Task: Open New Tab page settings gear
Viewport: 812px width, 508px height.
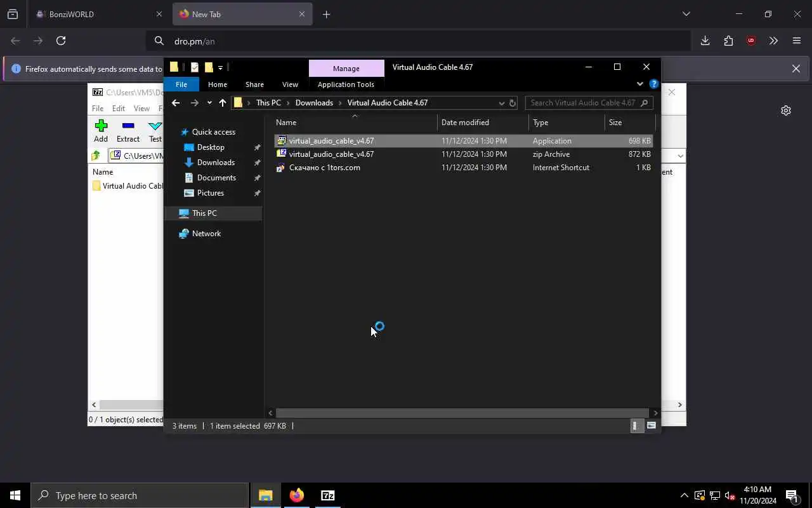Action: click(x=786, y=110)
